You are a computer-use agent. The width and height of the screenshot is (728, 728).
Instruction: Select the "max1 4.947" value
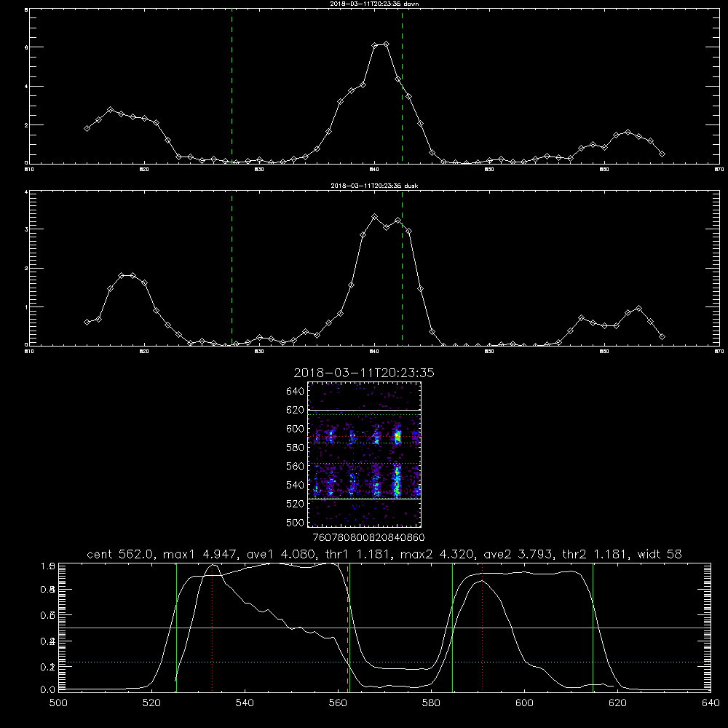[x=201, y=554]
